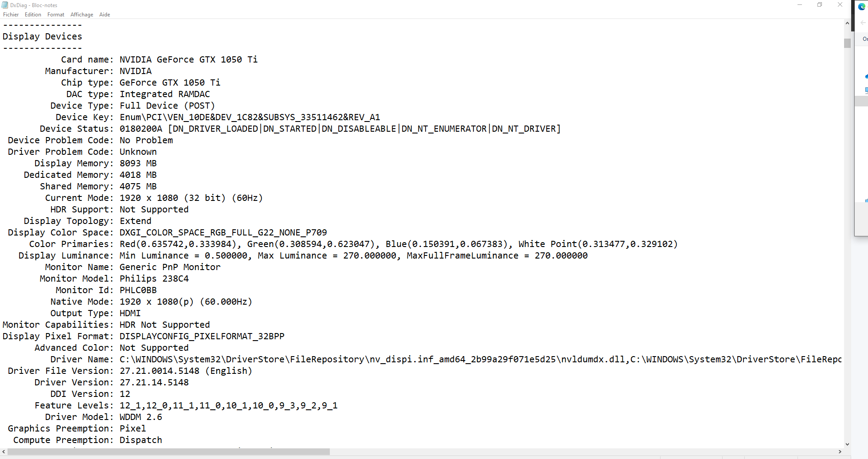Place cursor on the "Philips 238C4" text
Image resolution: width=868 pixels, height=459 pixels.
[154, 279]
